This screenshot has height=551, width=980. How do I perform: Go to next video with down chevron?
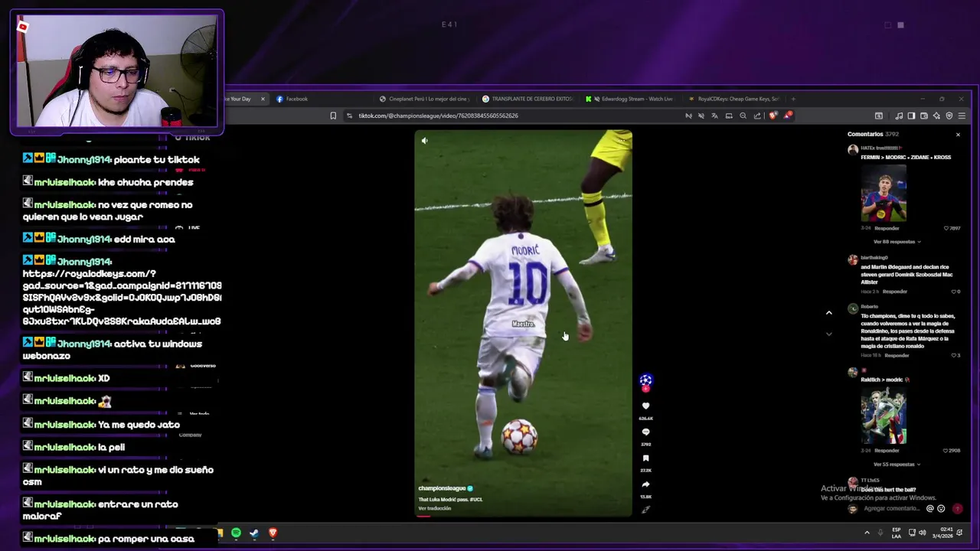[x=828, y=334]
